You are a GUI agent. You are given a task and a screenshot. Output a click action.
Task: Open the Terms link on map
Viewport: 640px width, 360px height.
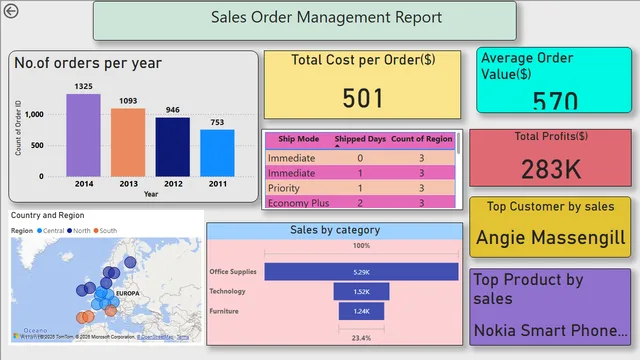(183, 337)
